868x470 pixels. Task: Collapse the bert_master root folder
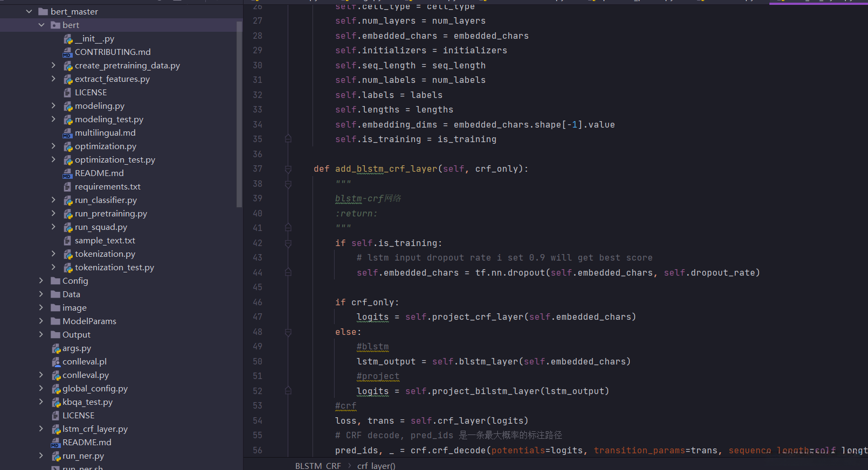tap(29, 11)
